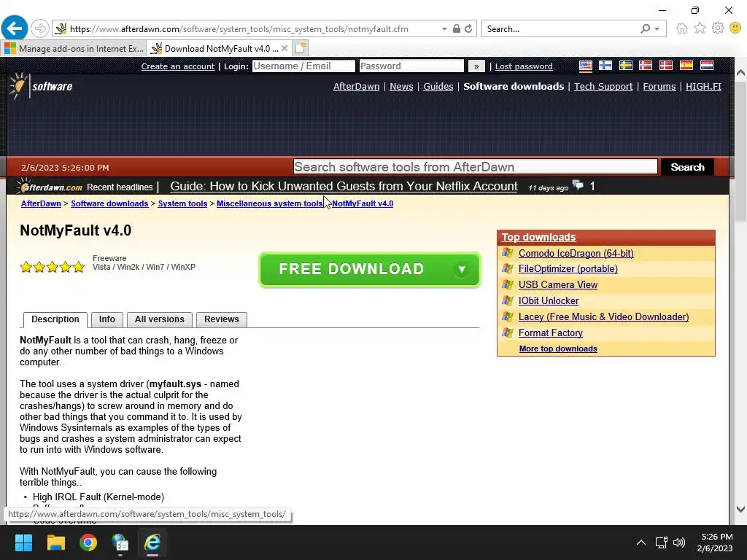Screen dimensions: 747x560
Task: Open Comodo IceDragon (64-bit) download link
Action: (x=576, y=253)
